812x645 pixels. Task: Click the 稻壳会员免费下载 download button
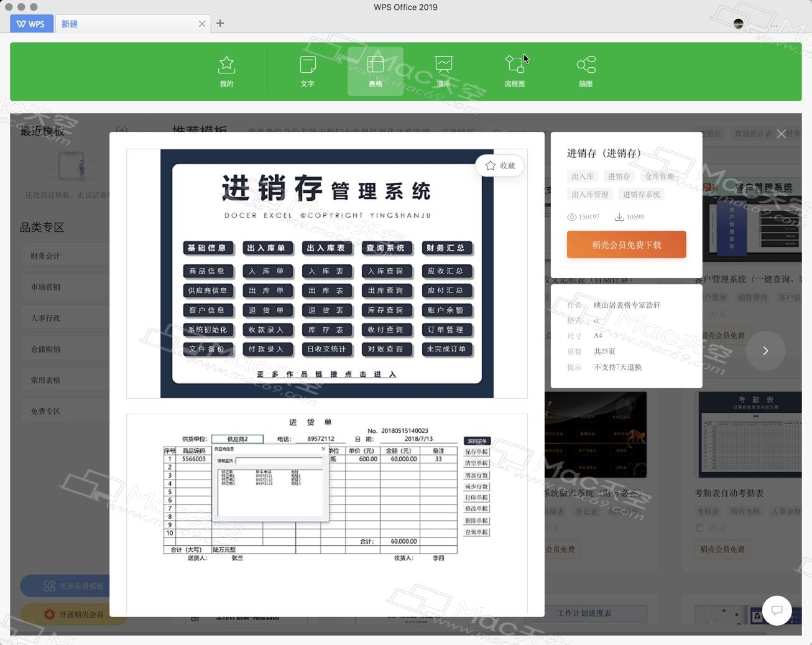pyautogui.click(x=626, y=244)
